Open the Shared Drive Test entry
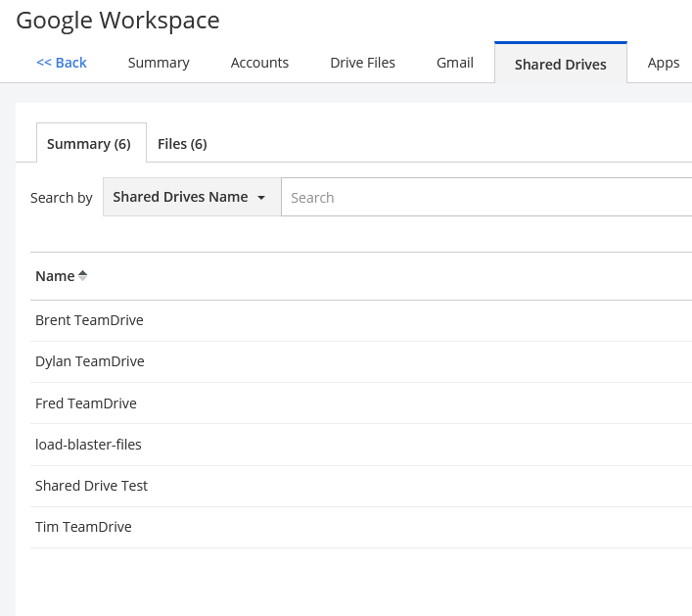This screenshot has width=692, height=616. (x=361, y=486)
